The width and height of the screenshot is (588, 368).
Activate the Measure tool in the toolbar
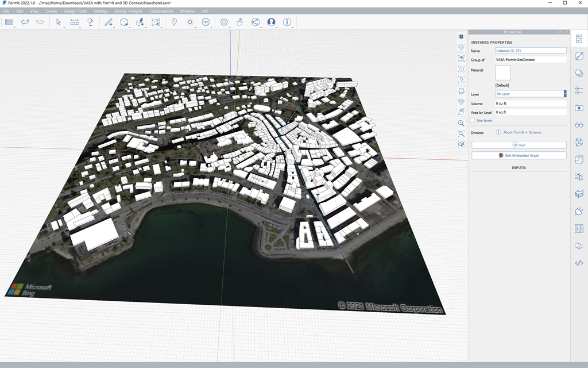[x=75, y=22]
